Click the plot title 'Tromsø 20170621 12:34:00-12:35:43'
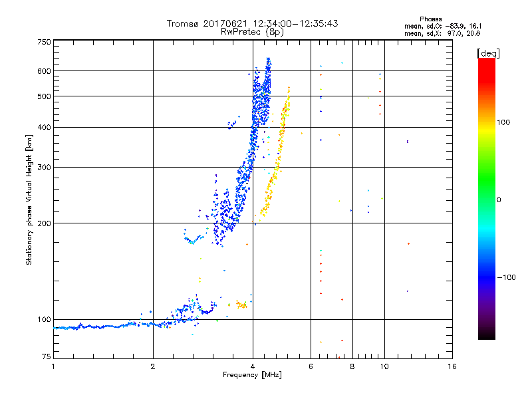This screenshot has height=399, width=532. (252, 23)
